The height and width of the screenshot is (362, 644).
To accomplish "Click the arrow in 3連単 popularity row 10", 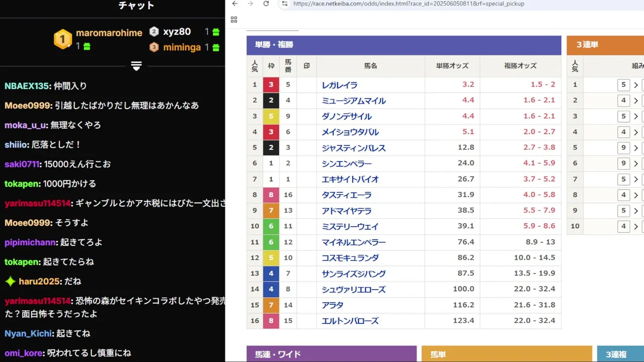I will (x=636, y=226).
